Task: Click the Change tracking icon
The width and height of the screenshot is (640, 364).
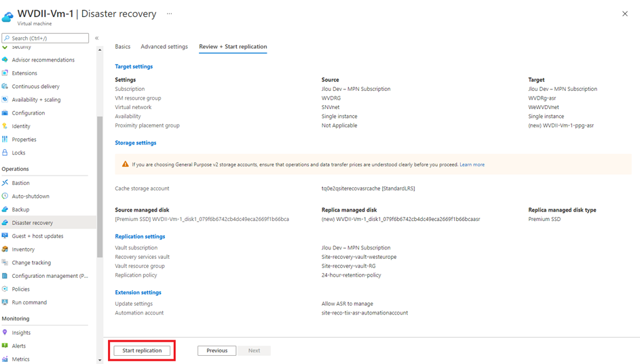Action: pos(5,262)
